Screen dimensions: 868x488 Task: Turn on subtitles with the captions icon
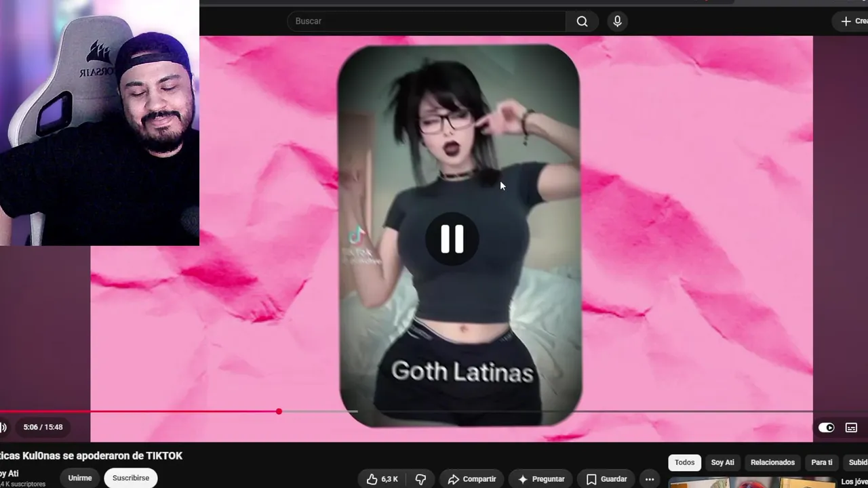851,428
